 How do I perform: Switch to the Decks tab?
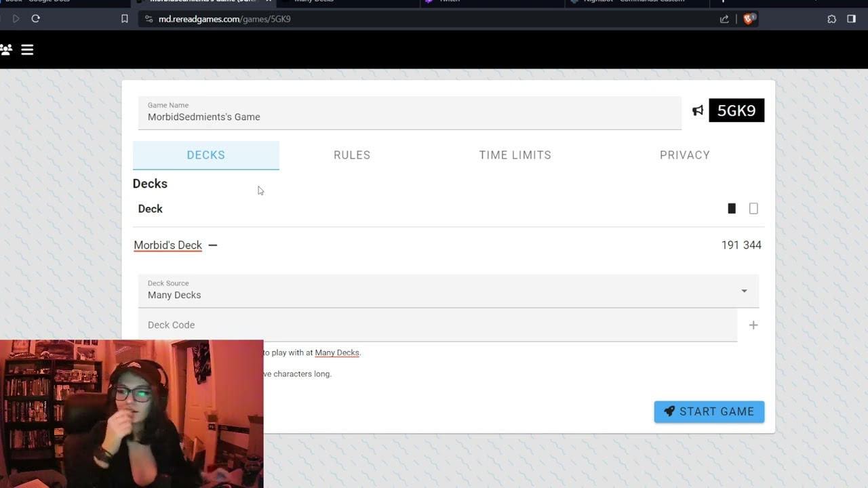pos(206,155)
